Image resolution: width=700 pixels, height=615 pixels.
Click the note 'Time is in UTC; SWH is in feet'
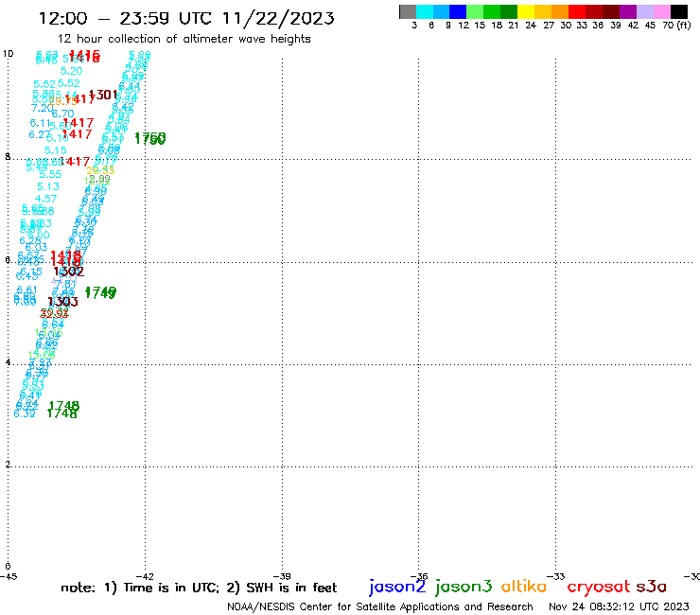click(x=199, y=588)
